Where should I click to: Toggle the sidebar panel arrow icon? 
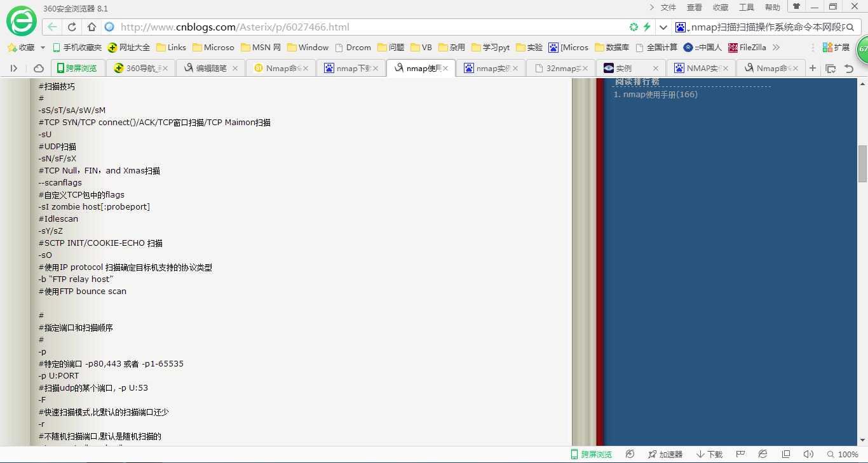tap(14, 68)
